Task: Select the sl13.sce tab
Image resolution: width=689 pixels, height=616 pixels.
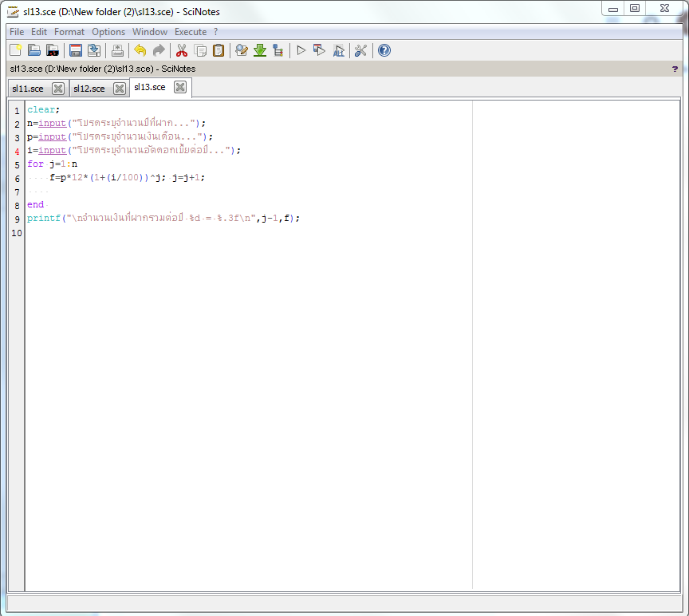Action: click(x=150, y=87)
